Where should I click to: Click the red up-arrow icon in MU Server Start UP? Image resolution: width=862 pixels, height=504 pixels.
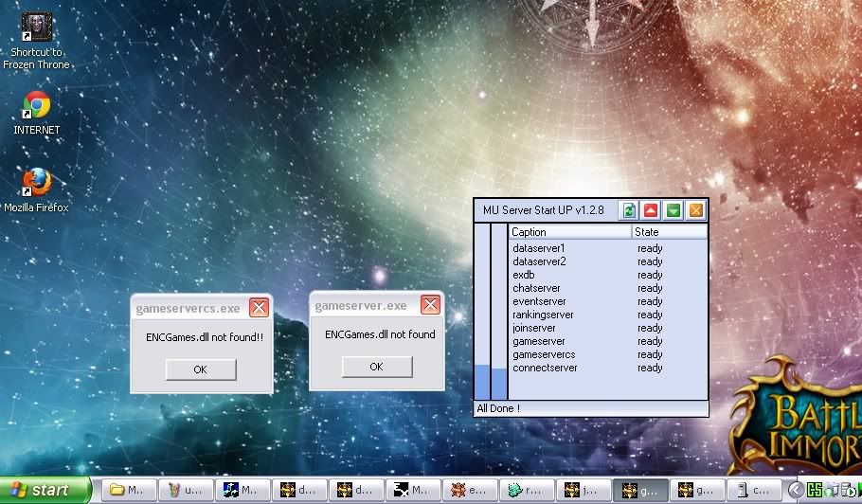tap(651, 210)
